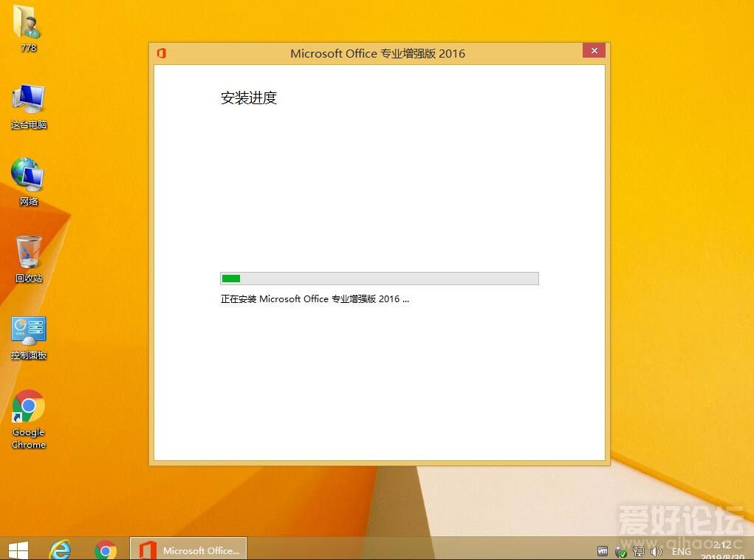Open the VMware Tools tray icon
The width and height of the screenshot is (754, 560).
(x=603, y=551)
